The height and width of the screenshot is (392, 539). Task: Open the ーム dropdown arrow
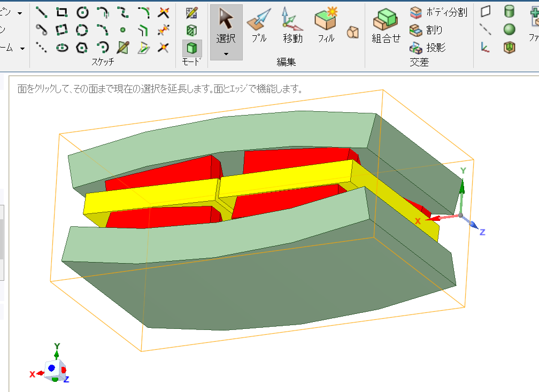point(22,49)
